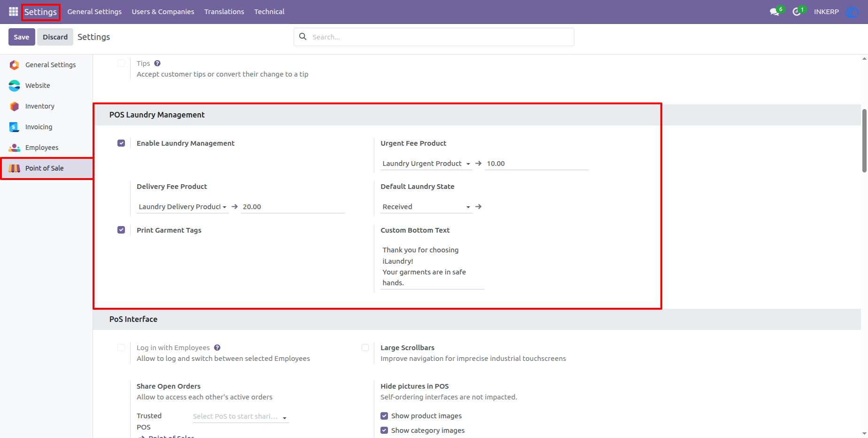868x438 pixels.
Task: Click the Log in with Employees help icon
Action: (217, 348)
